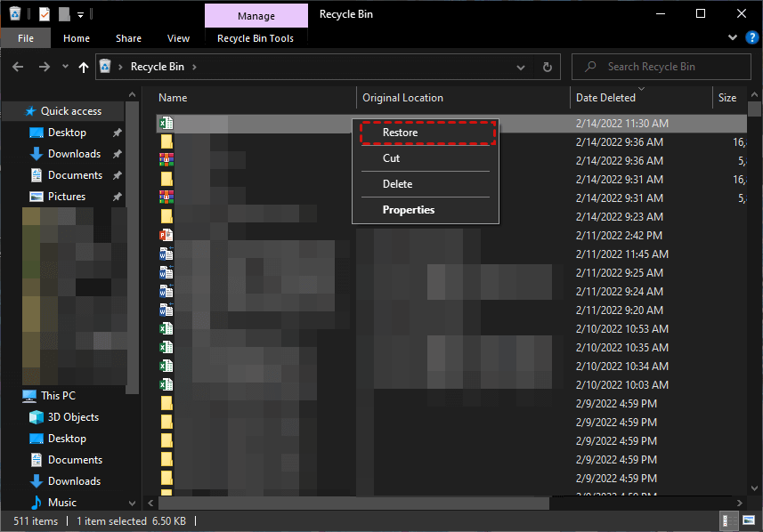Viewport: 763px width, 532px height.
Task: Click navigation pane scroll down arrow
Action: point(132,503)
